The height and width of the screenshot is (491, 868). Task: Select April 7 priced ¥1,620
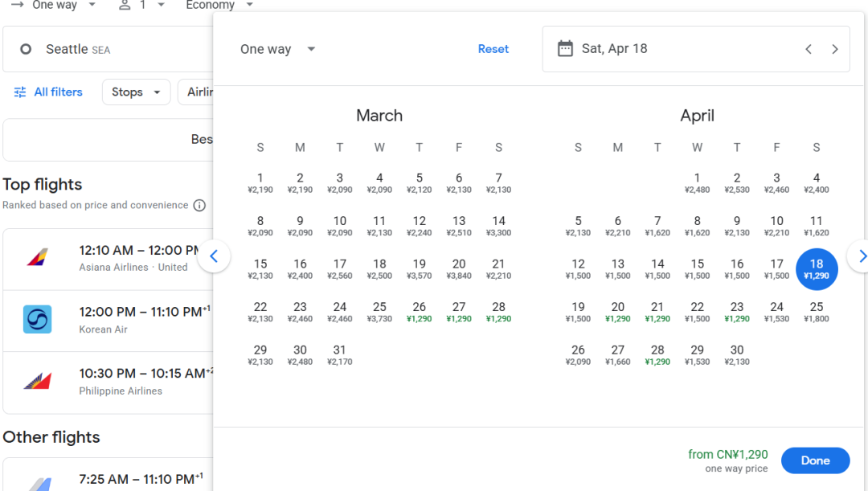[x=657, y=226]
